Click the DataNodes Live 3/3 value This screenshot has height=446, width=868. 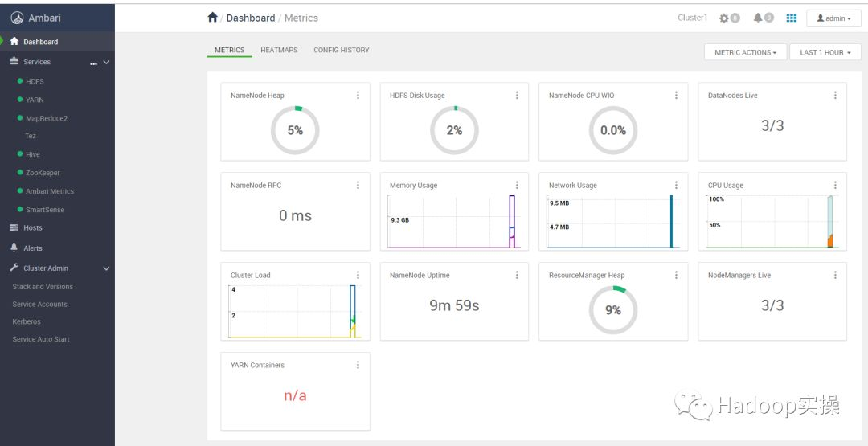pos(772,125)
